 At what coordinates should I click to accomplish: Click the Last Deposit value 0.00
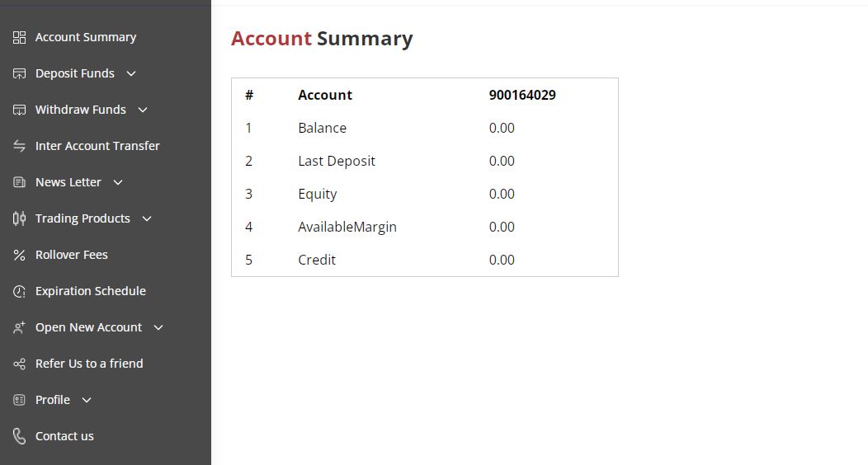[502, 161]
